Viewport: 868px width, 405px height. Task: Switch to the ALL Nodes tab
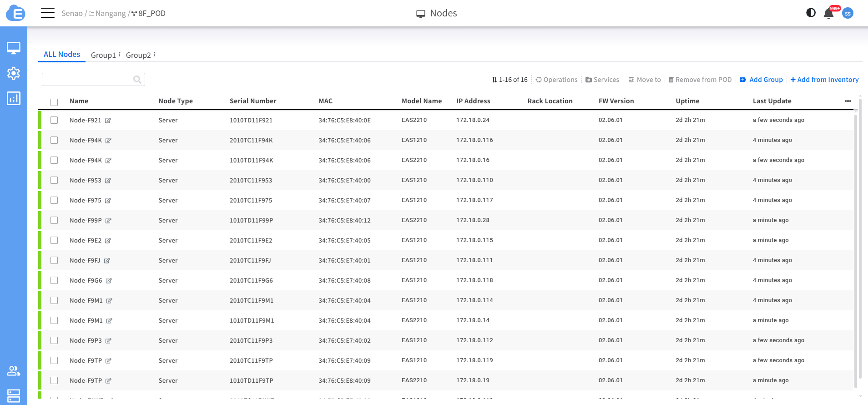click(x=62, y=55)
